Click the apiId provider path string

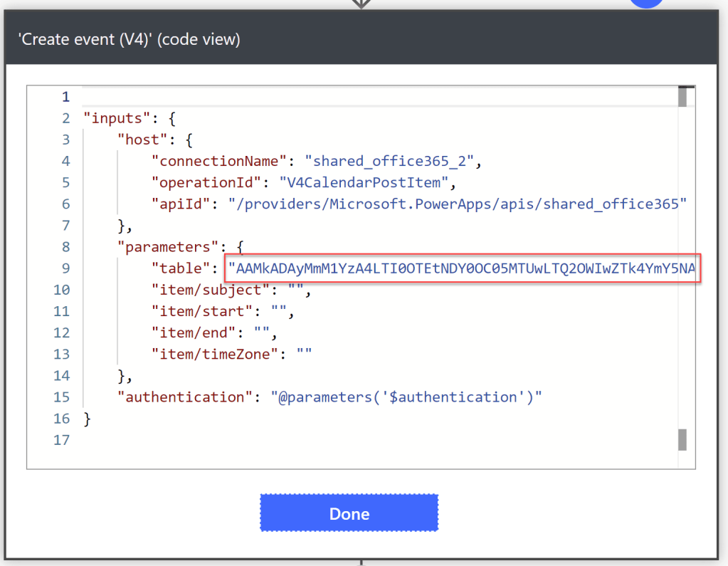(457, 204)
